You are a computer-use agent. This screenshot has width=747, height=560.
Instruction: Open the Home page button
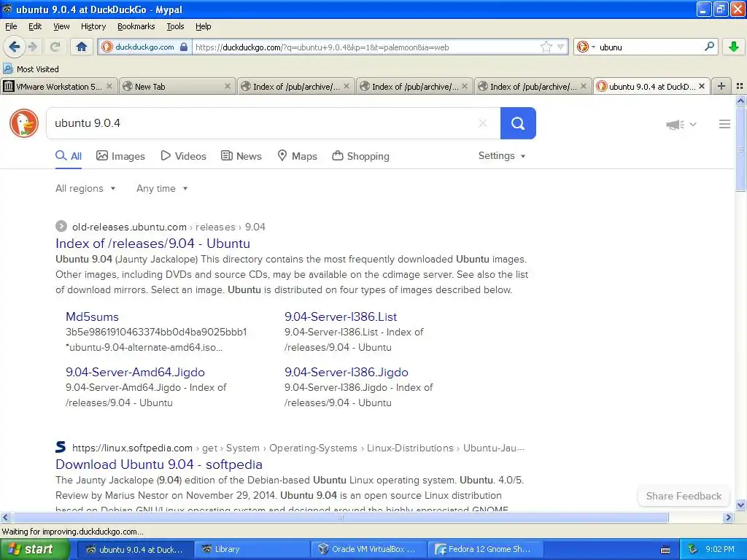[x=82, y=47]
